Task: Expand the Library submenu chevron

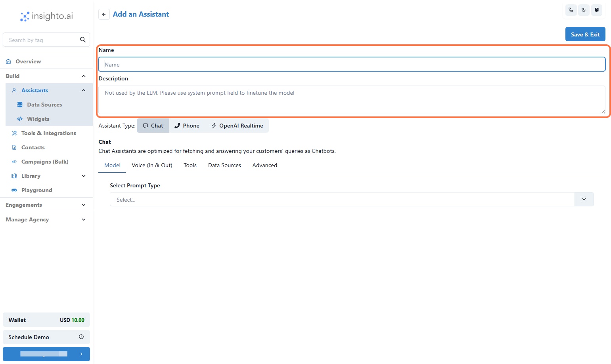Action: point(84,176)
